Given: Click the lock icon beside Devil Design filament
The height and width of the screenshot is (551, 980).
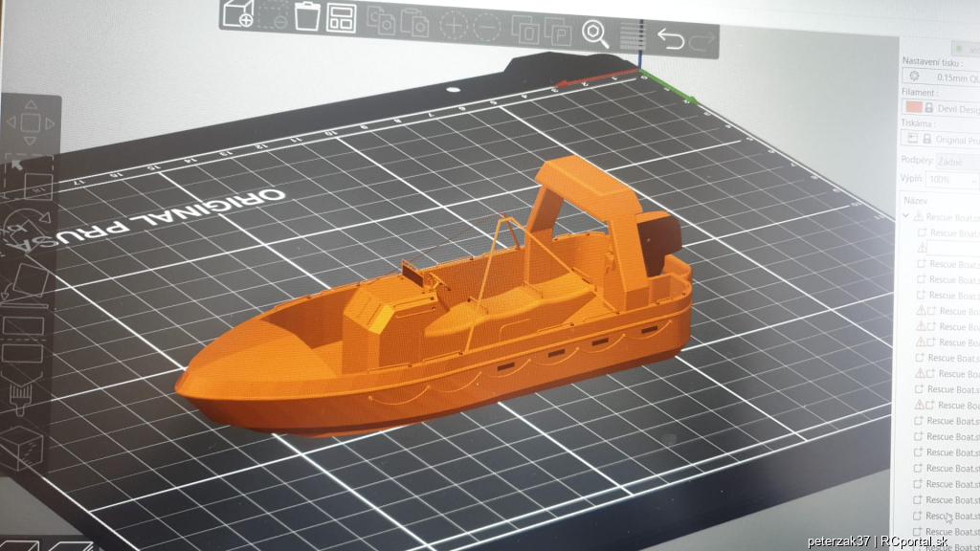Looking at the screenshot, I should 928,107.
